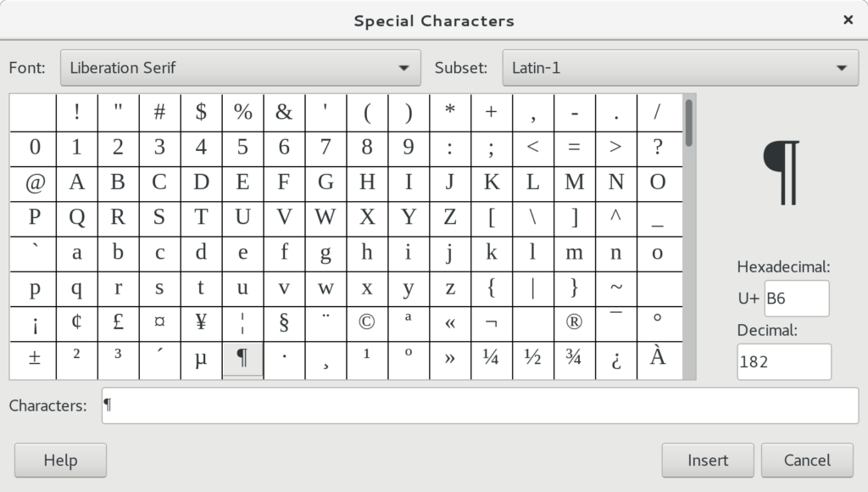Choose the capital letter M cell
The width and height of the screenshot is (868, 492).
pos(575,183)
